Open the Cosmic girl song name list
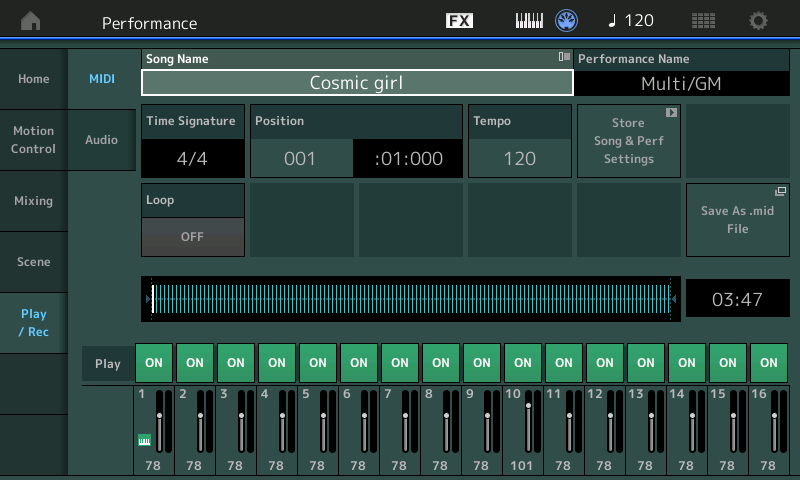The image size is (800, 480). [x=356, y=82]
